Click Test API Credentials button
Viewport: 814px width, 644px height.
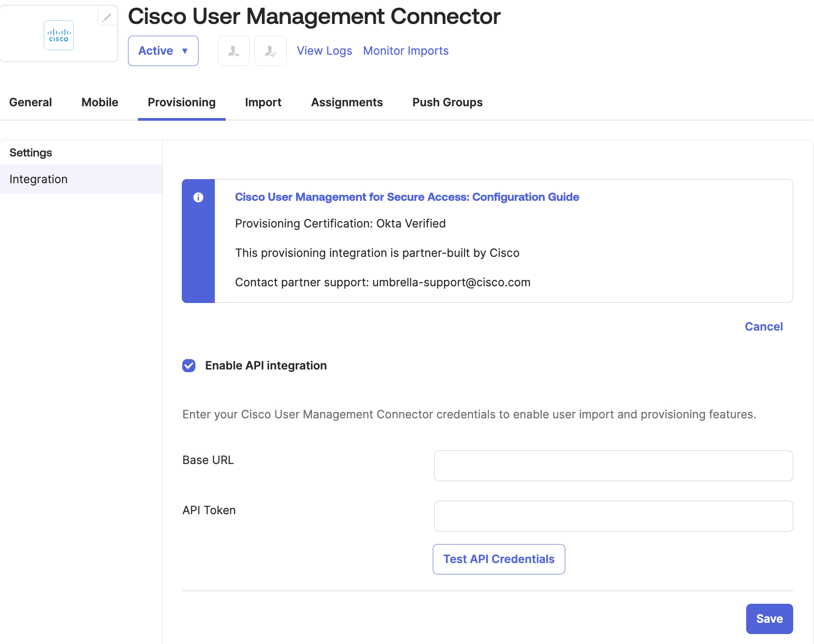499,559
